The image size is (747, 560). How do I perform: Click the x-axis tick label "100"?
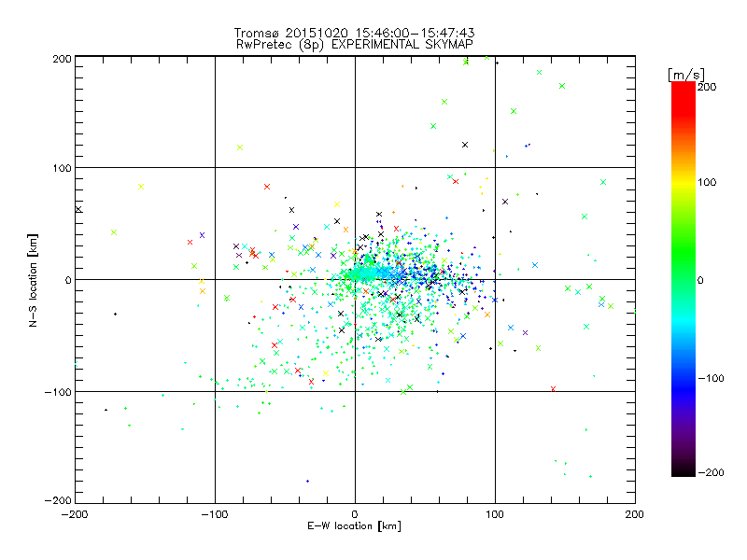495,514
